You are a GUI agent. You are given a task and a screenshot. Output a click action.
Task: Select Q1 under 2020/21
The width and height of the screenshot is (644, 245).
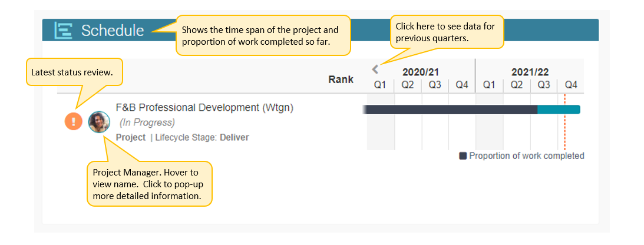380,85
